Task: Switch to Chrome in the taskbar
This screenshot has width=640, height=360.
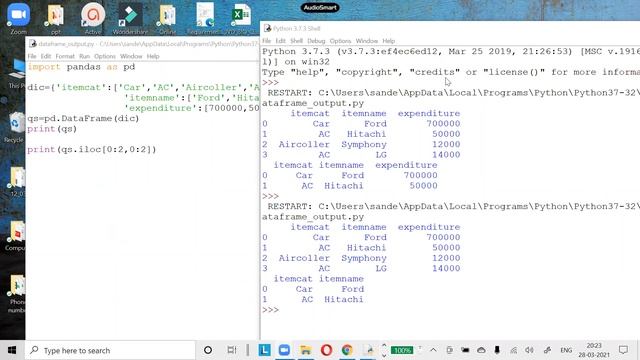Action: tap(347, 350)
